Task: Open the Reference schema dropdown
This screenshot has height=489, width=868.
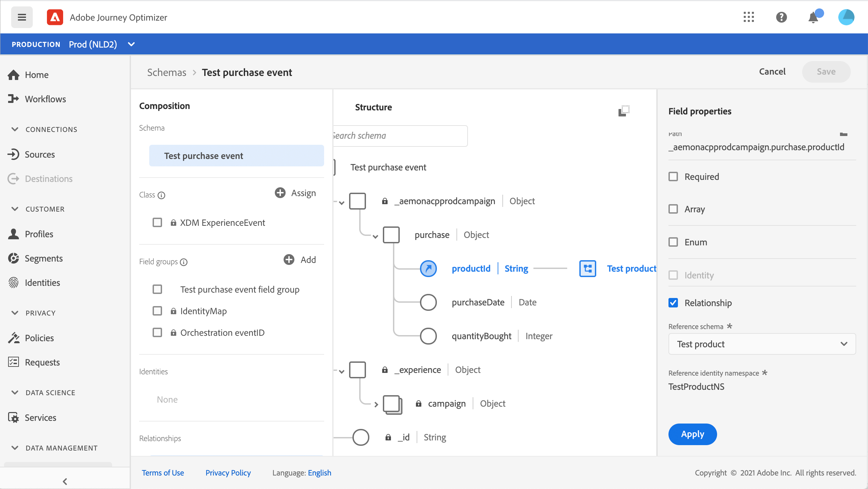Action: pyautogui.click(x=762, y=344)
